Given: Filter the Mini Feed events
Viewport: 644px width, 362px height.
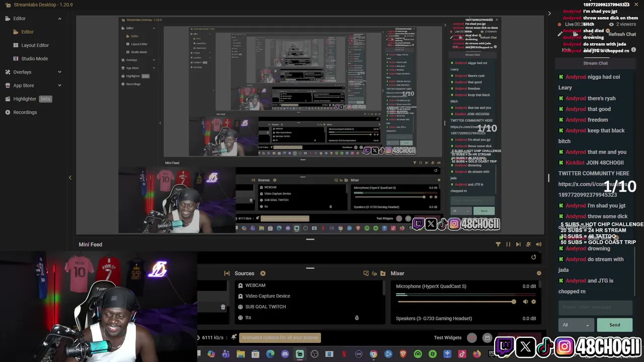Looking at the screenshot, I should (x=498, y=244).
